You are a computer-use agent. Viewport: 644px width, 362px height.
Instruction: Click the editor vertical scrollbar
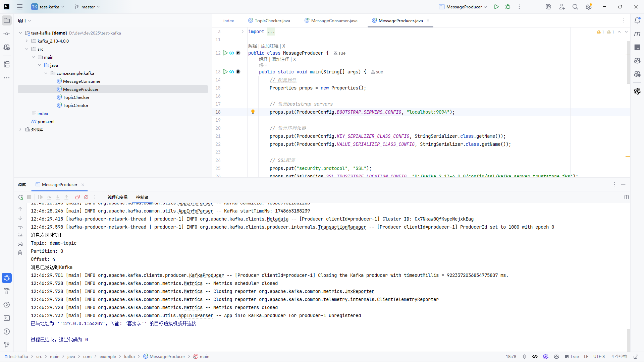click(628, 62)
